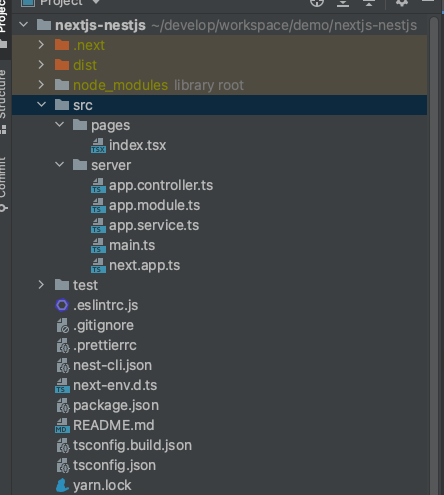The width and height of the screenshot is (444, 495).
Task: Click the Collapse All toolbar icon
Action: coord(369,3)
